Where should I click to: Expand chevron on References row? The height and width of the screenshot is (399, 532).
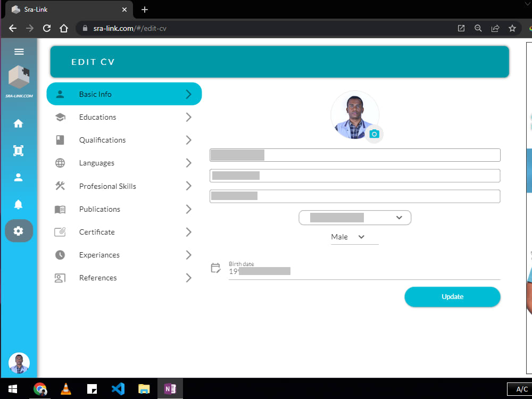coord(189,278)
